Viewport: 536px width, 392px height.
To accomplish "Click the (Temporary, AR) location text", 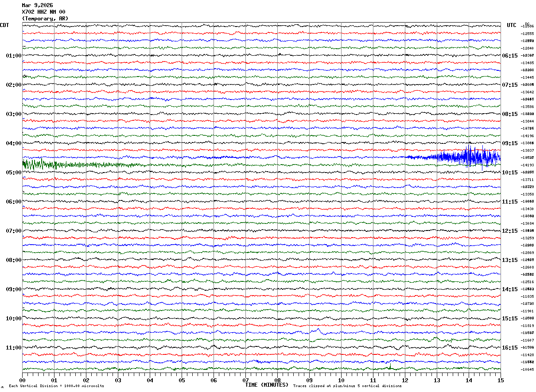I will pos(45,19).
